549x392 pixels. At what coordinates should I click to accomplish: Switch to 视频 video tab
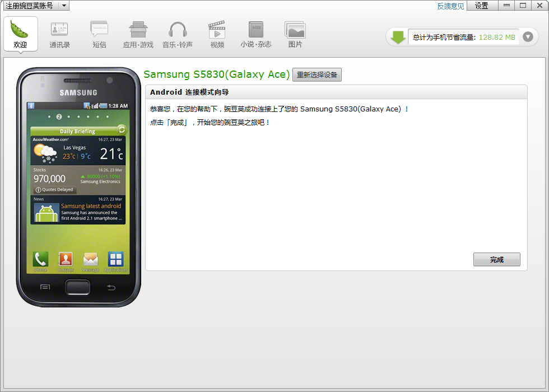point(217,35)
